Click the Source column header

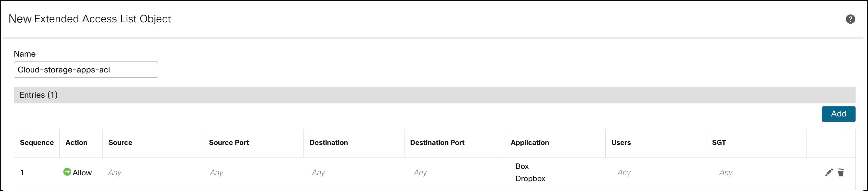click(x=120, y=143)
